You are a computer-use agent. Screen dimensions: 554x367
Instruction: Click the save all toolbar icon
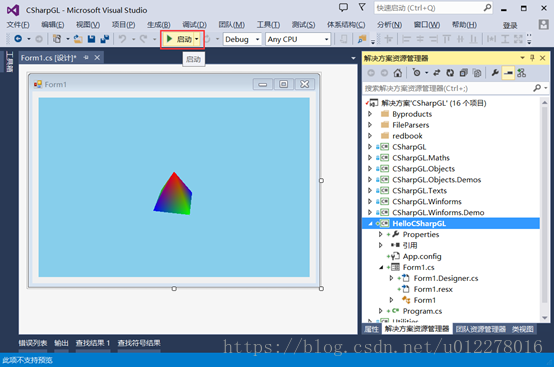pos(105,39)
